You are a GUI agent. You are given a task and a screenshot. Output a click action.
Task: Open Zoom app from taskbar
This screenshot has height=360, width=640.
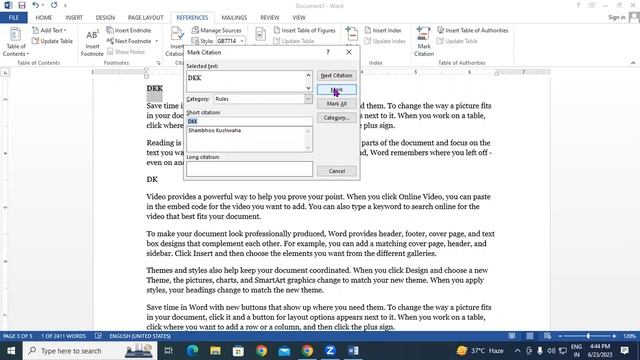click(x=330, y=351)
